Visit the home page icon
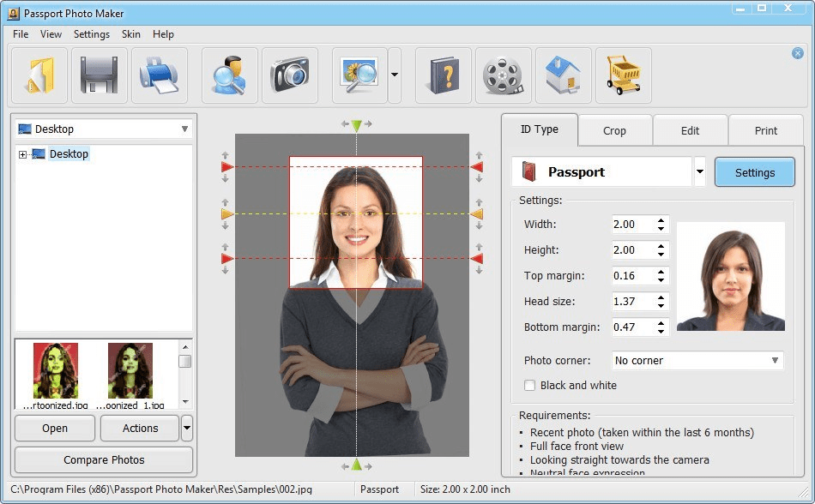The image size is (815, 504). click(564, 75)
